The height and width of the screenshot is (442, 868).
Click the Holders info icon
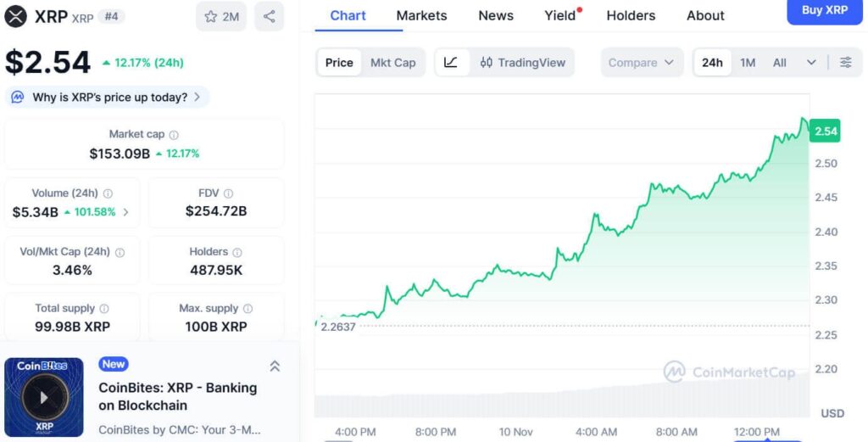237,252
